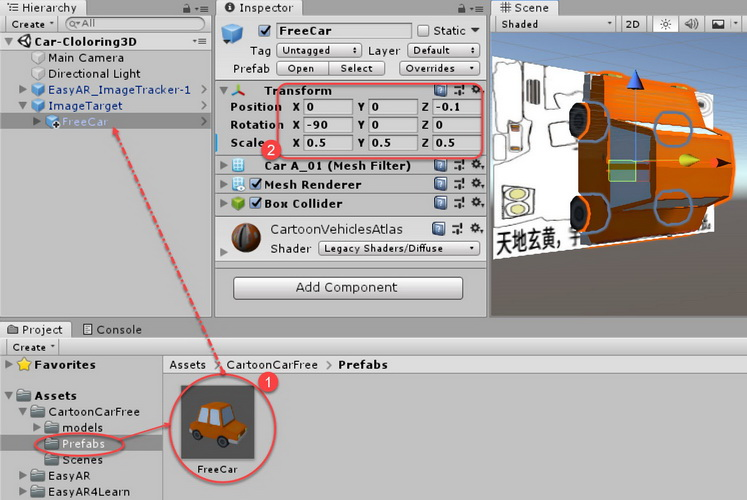Toggle Scene audio speaker icon
Image resolution: width=747 pixels, height=500 pixels.
(691, 24)
